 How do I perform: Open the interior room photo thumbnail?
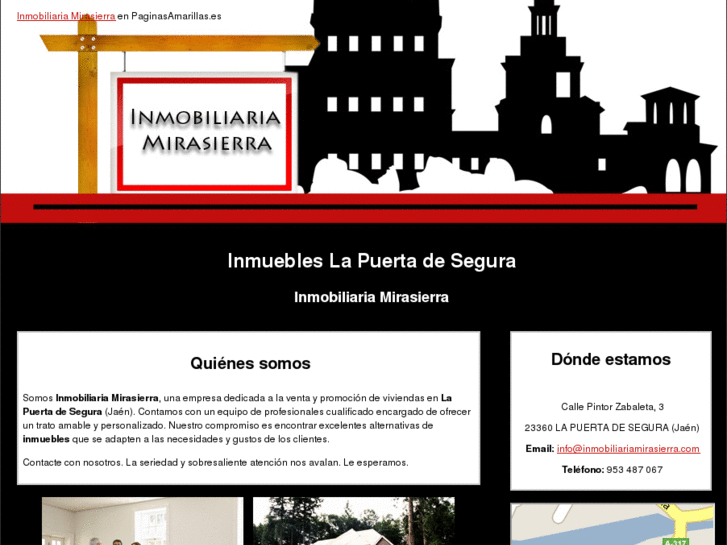(142, 521)
